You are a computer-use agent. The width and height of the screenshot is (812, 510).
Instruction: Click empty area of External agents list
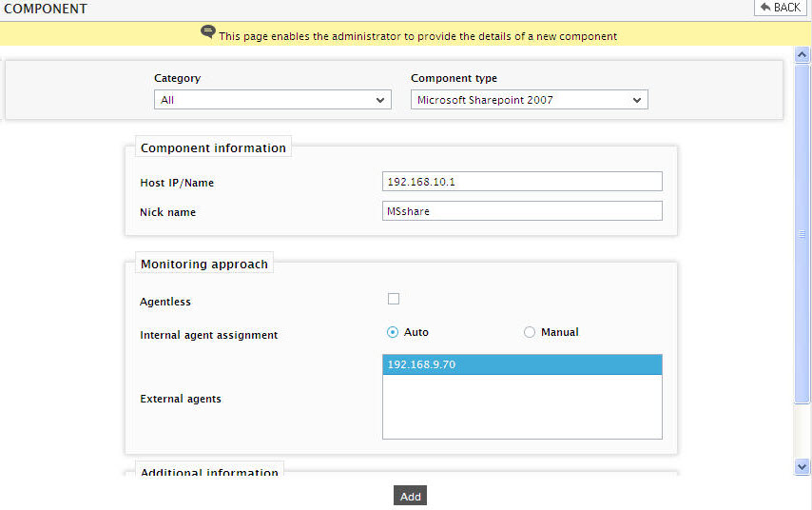tap(522, 407)
